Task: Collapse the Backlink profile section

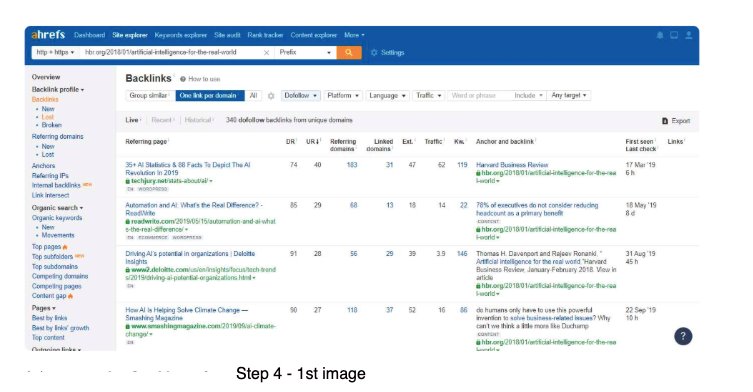Action: click(x=58, y=89)
